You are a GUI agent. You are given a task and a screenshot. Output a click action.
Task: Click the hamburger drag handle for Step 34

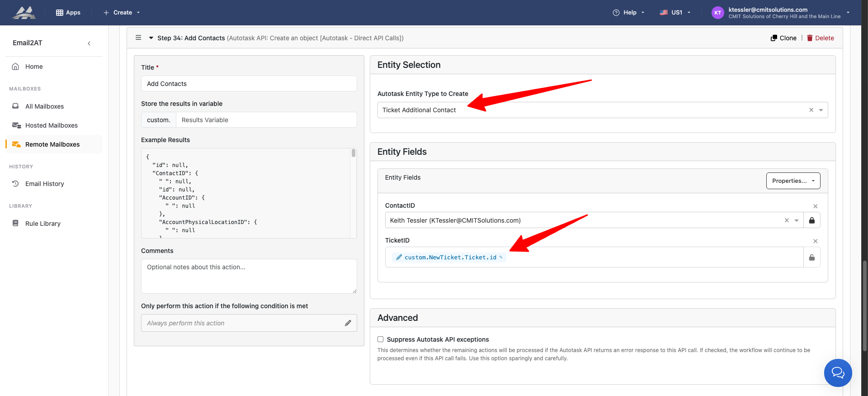coord(138,38)
